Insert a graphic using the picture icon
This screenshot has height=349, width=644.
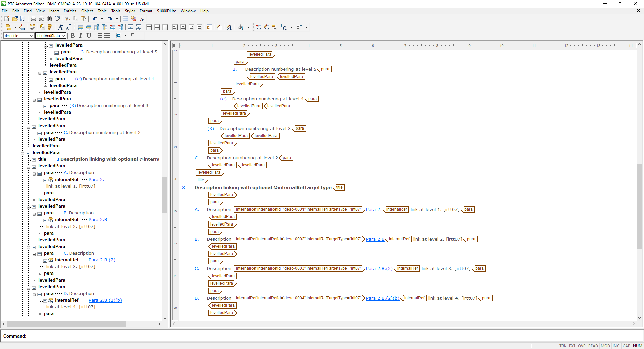pos(133,19)
